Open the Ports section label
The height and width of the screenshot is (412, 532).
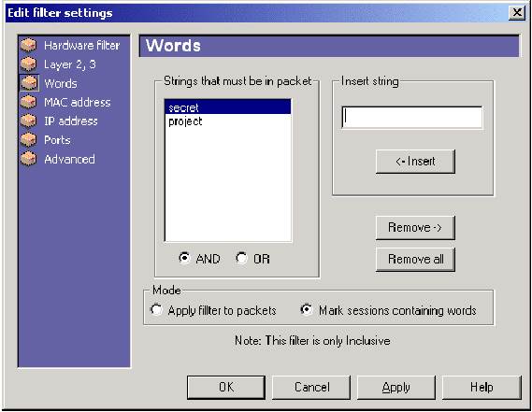click(x=57, y=140)
